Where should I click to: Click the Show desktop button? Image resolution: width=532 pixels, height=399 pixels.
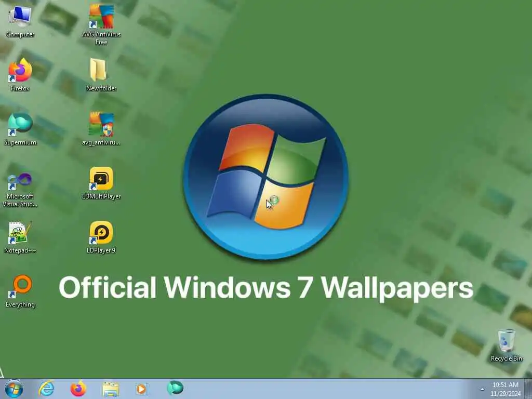point(528,389)
